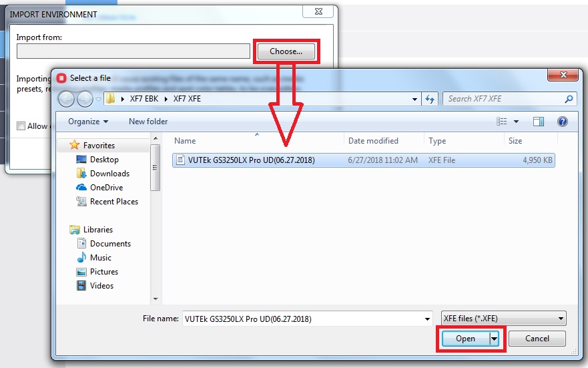
Task: Click the Cancel button
Action: coord(537,339)
